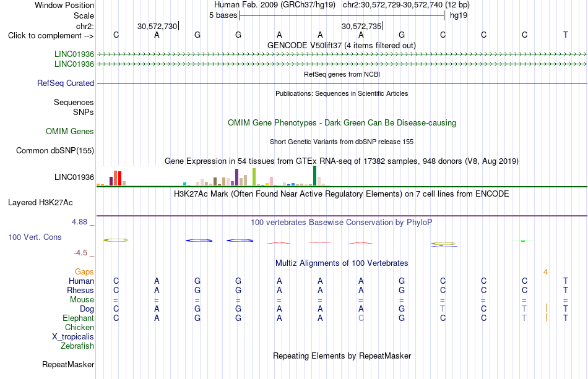Click the 'RefSeq genes from NCBI' title
This screenshot has height=379, width=588.
[342, 74]
